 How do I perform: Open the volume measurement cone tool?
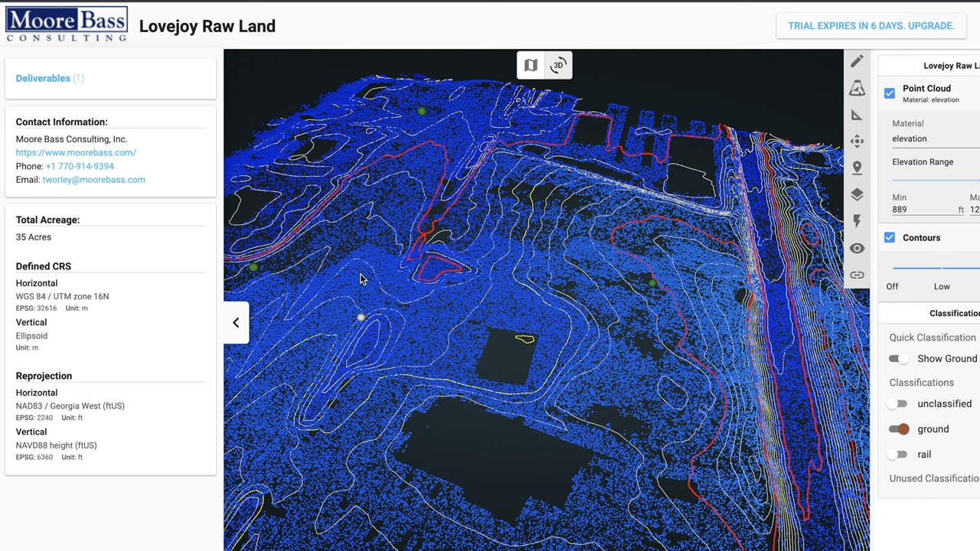857,88
